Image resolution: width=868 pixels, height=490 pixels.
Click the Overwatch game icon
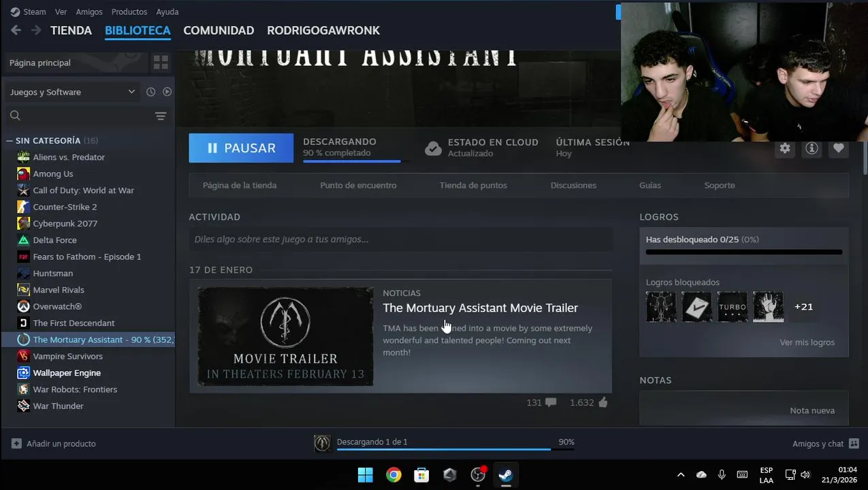23,307
